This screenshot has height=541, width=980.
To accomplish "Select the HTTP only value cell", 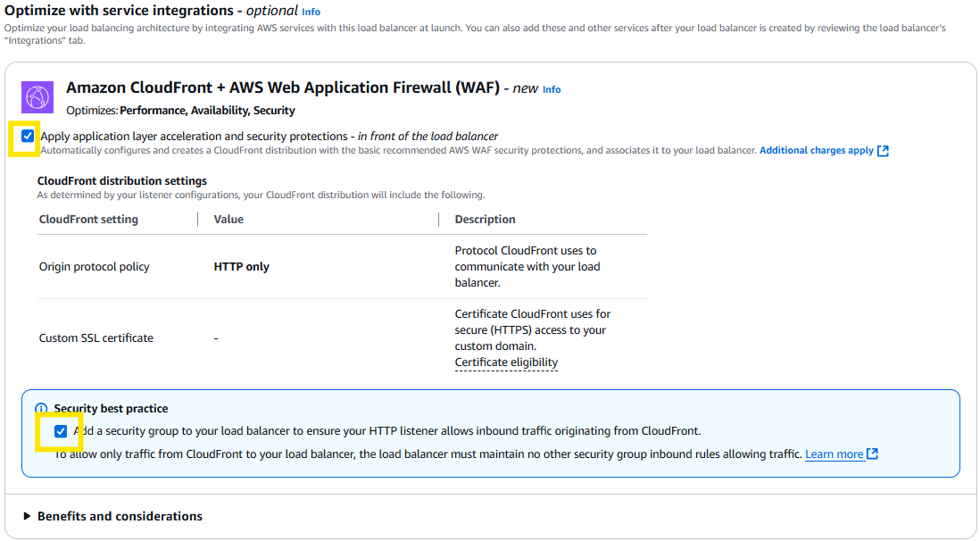I will click(x=241, y=266).
